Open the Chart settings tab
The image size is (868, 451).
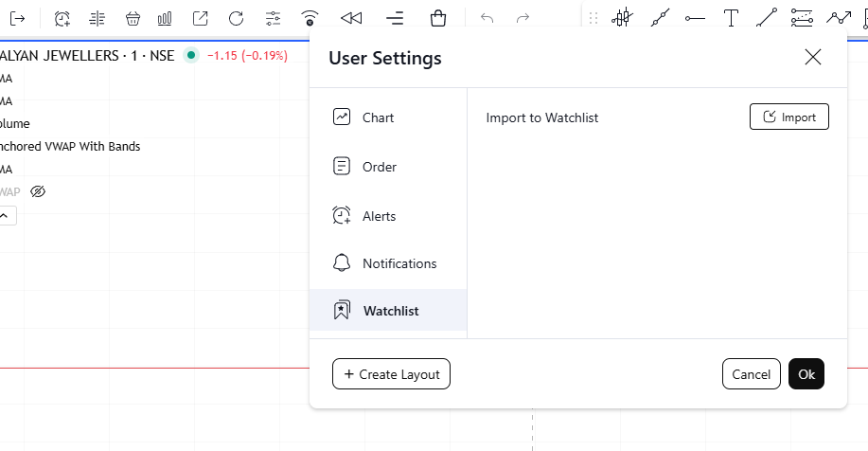[388, 117]
